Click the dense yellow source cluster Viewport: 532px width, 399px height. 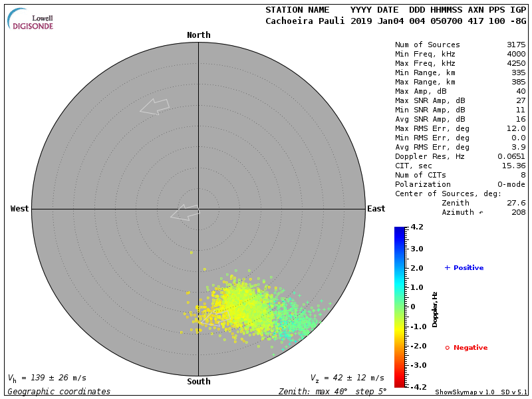236,307
